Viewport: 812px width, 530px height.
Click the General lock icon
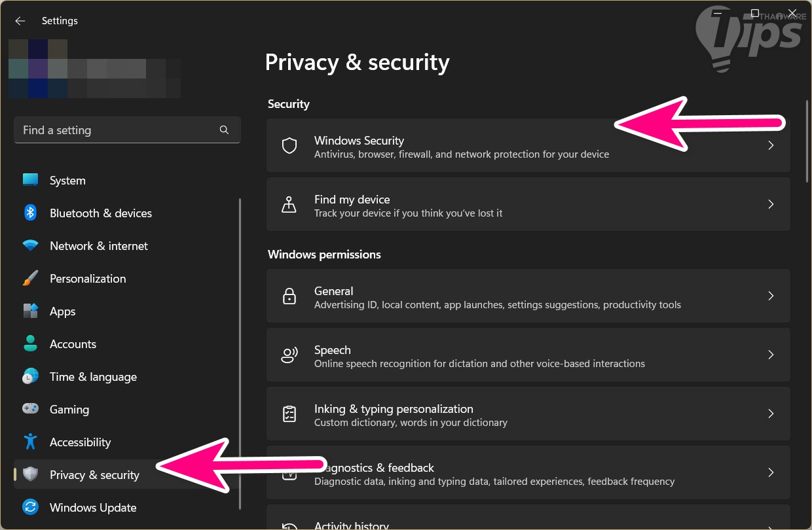pyautogui.click(x=289, y=296)
